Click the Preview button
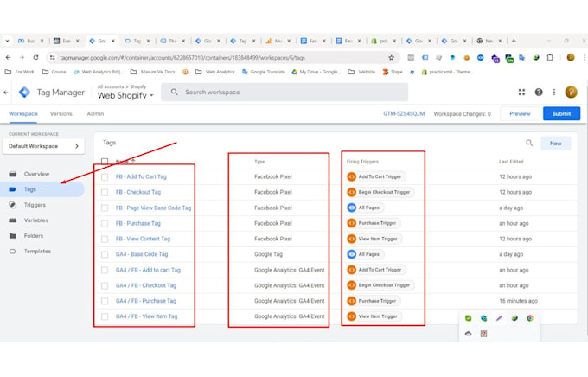Screen dimensions: 588x377 520,113
